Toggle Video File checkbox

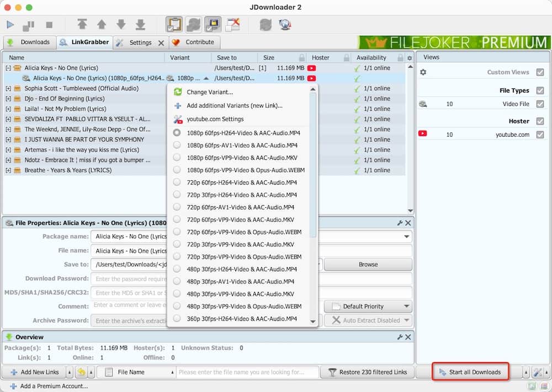[x=540, y=104]
